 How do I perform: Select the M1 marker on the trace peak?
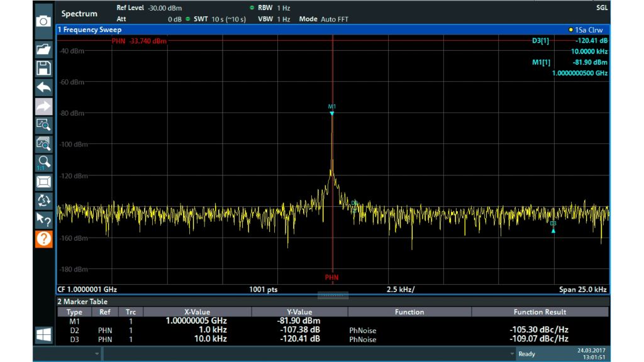pyautogui.click(x=332, y=113)
